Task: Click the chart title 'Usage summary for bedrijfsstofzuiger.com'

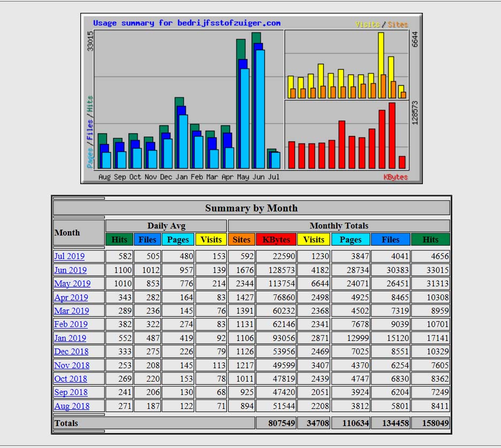Action: (187, 23)
